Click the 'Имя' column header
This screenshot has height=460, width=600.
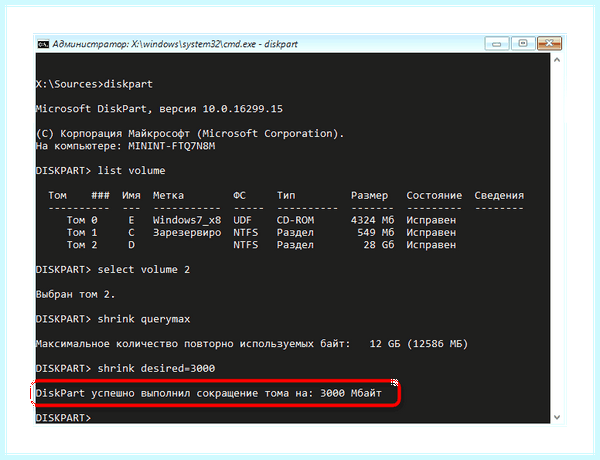[131, 196]
